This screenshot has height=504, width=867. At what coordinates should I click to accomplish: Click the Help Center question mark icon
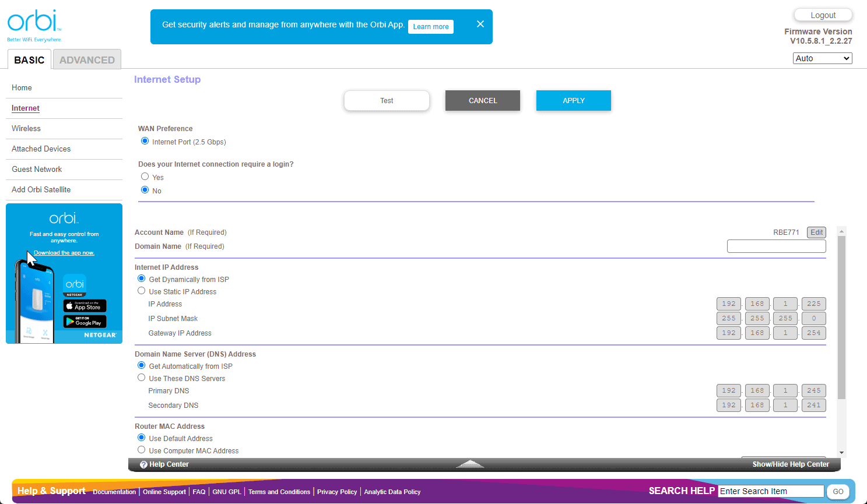143,464
